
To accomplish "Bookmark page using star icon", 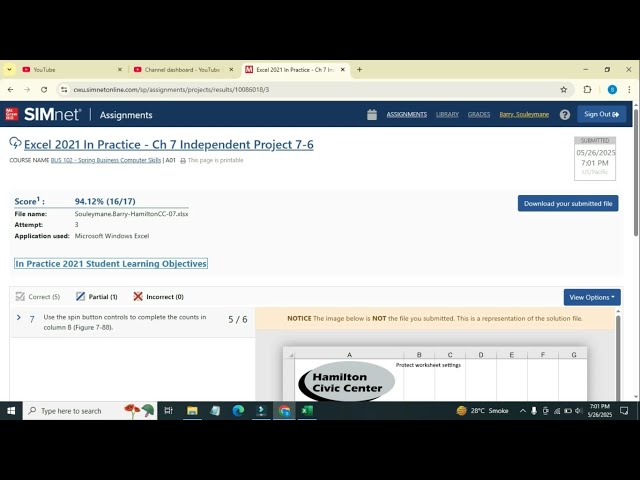I will click(564, 89).
